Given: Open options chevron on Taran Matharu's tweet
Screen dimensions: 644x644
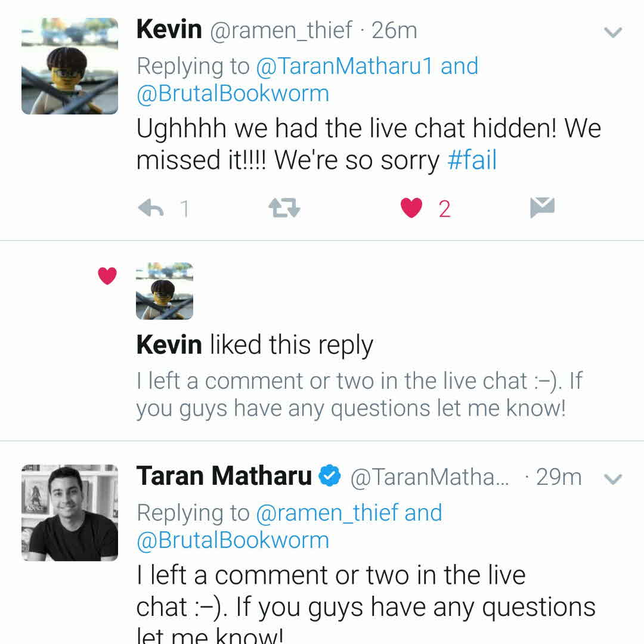Looking at the screenshot, I should 613,479.
